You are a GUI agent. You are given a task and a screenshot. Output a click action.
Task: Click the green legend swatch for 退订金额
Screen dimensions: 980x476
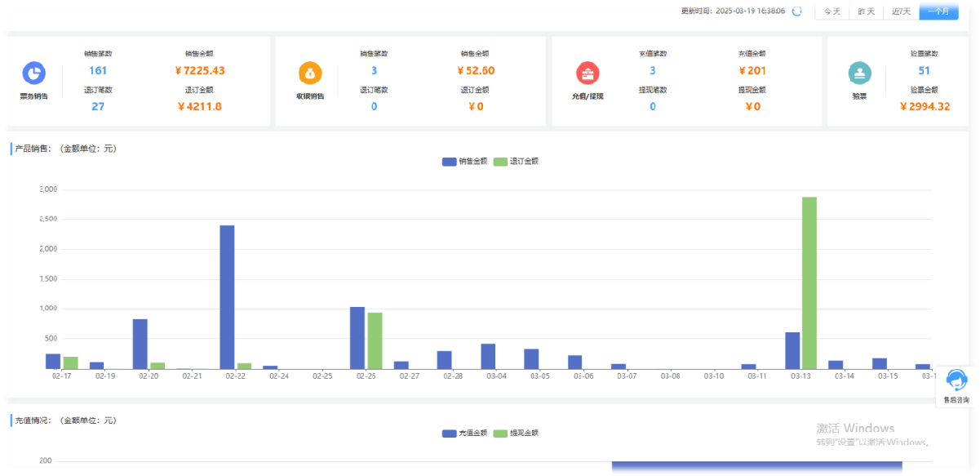tap(500, 162)
